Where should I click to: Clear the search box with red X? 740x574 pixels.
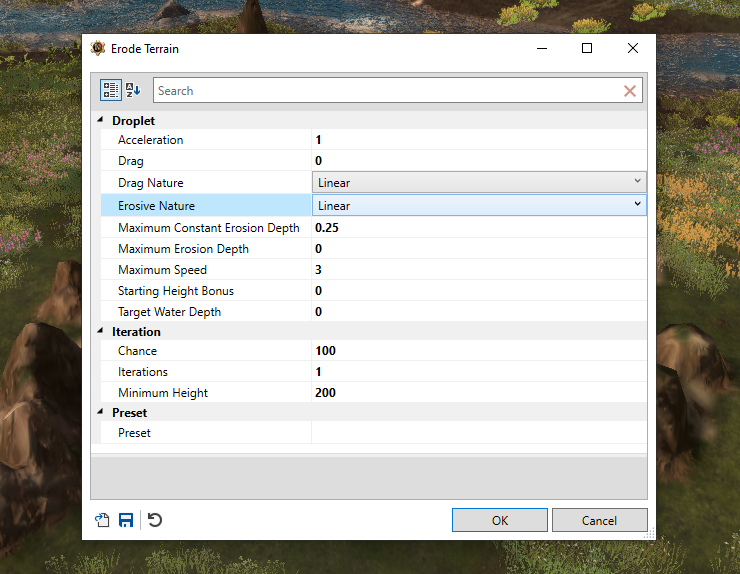pyautogui.click(x=630, y=91)
